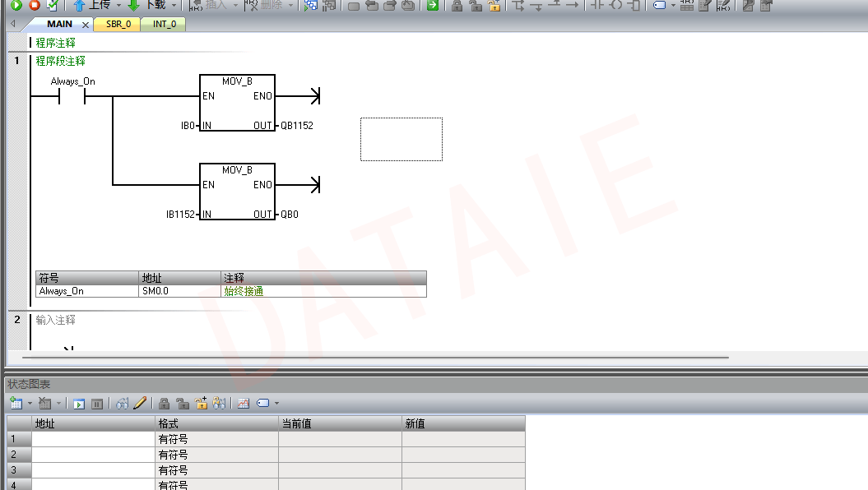Viewport: 868px width, 490px height.
Task: Click the insert down line icon
Action: 536,6
